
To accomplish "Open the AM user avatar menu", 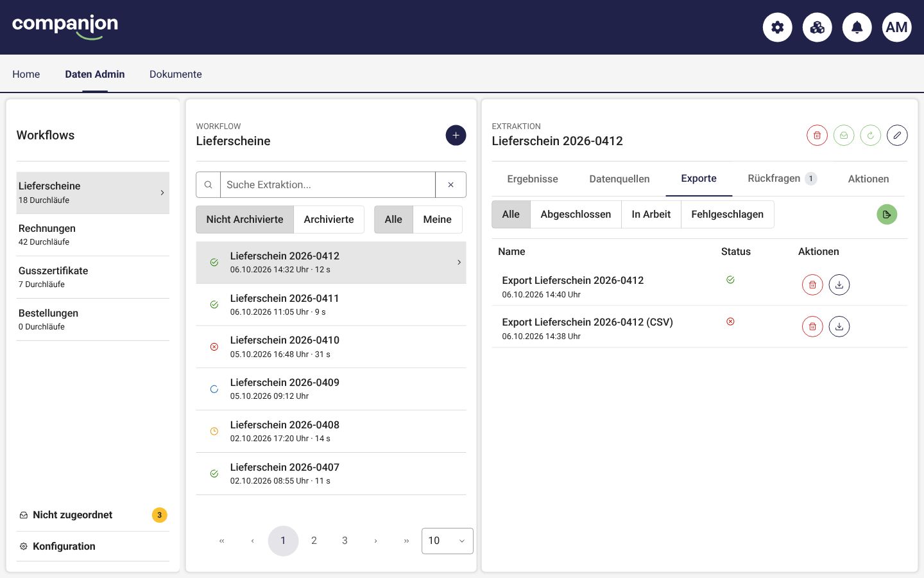I will coord(896,27).
